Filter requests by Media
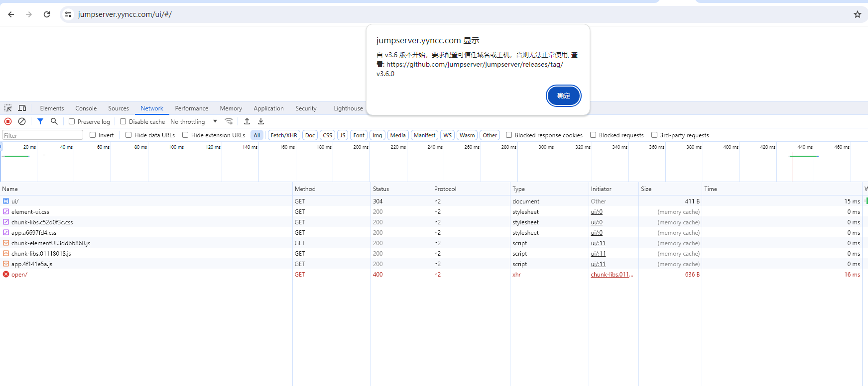 tap(398, 135)
